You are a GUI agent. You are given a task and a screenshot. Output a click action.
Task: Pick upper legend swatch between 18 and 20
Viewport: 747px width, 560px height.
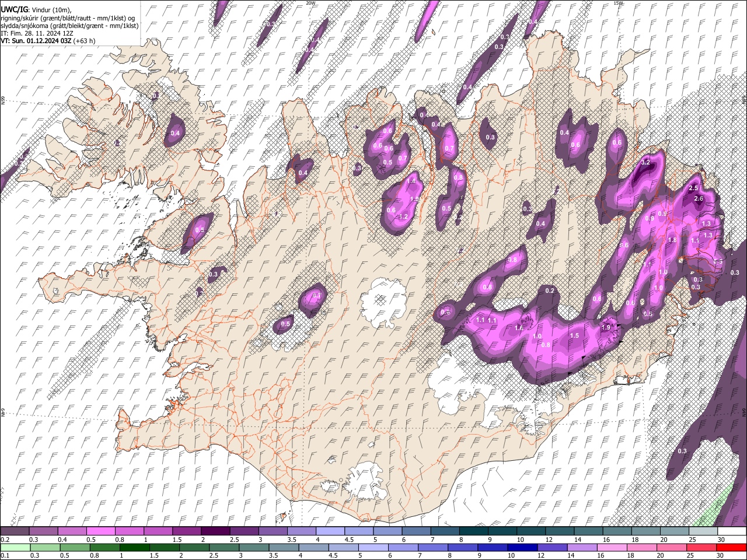tap(645, 531)
